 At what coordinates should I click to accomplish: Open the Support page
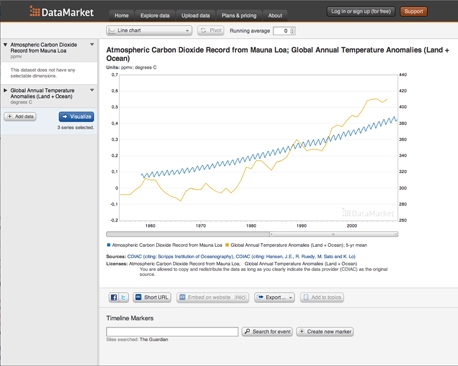point(414,12)
